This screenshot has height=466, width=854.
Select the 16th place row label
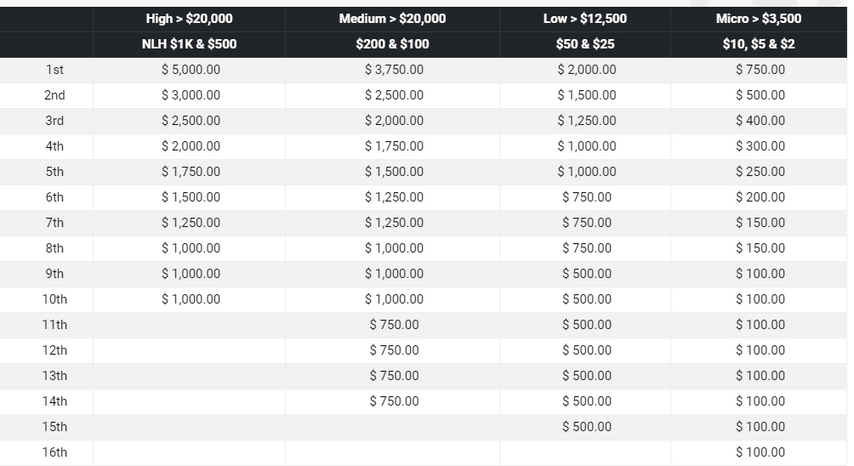coord(54,452)
